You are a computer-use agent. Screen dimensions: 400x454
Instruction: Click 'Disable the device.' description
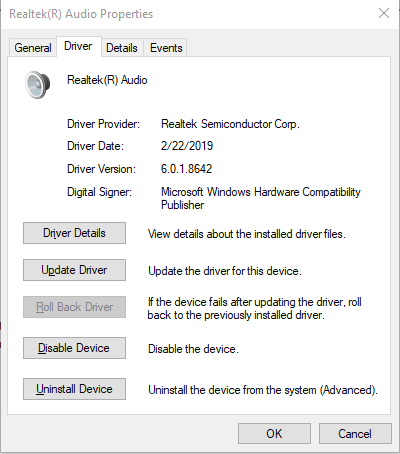[x=193, y=349]
